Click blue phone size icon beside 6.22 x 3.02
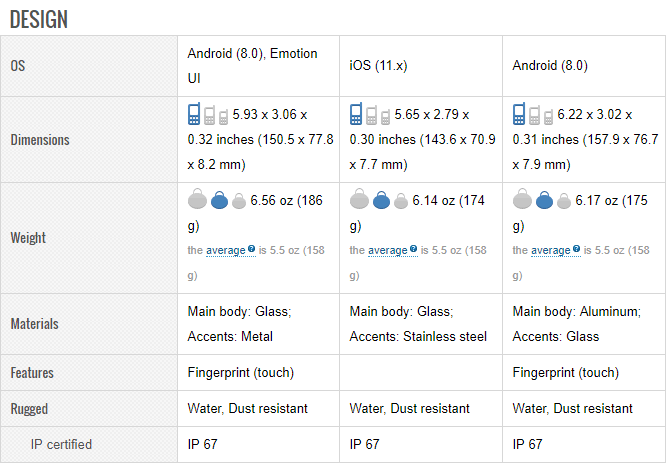666x473 pixels. point(519,114)
